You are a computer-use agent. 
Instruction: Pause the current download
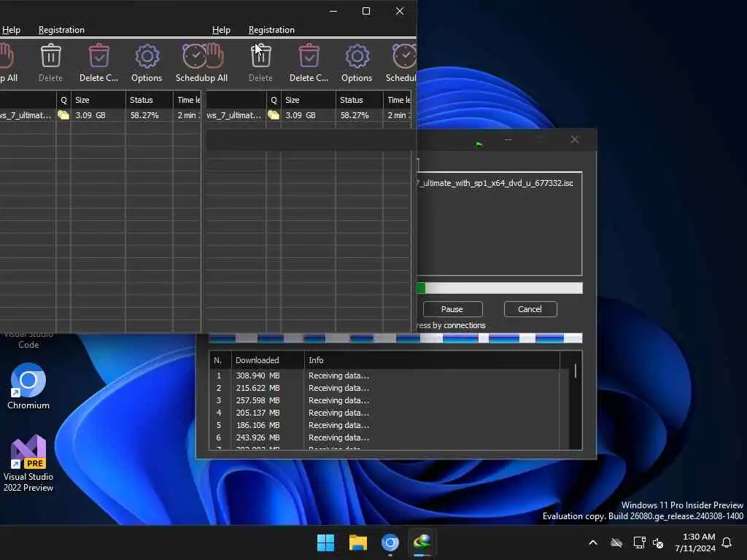(x=452, y=309)
